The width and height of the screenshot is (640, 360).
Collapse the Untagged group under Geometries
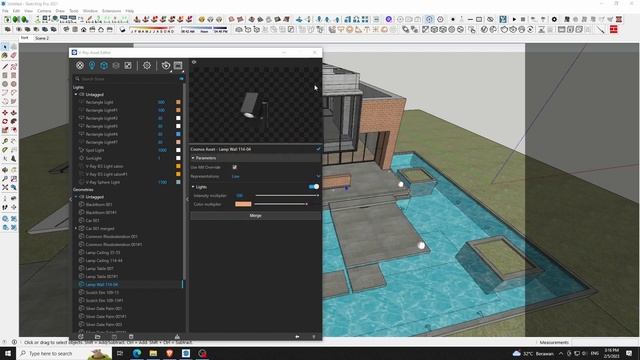pyautogui.click(x=76, y=197)
